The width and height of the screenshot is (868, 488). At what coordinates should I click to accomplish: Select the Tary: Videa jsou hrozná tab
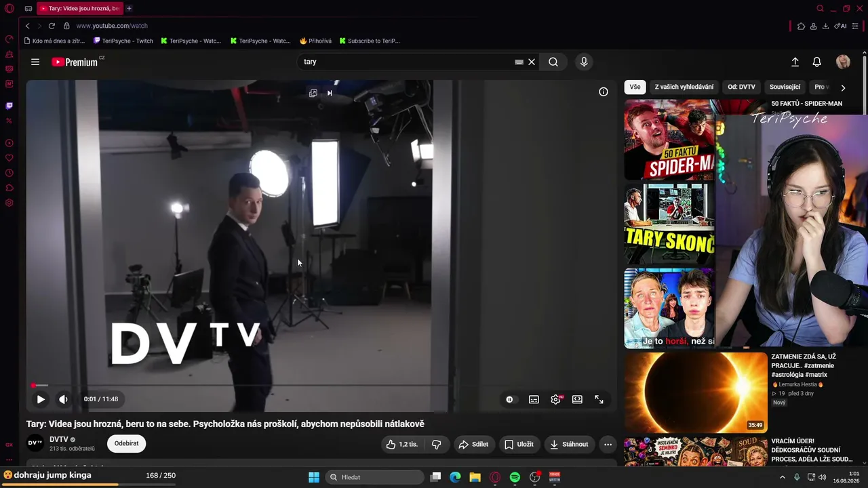point(79,8)
